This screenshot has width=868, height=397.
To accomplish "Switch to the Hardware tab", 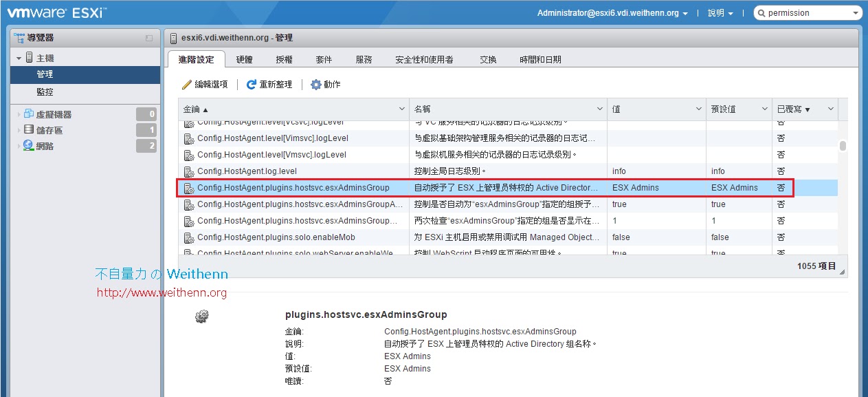I will point(244,59).
